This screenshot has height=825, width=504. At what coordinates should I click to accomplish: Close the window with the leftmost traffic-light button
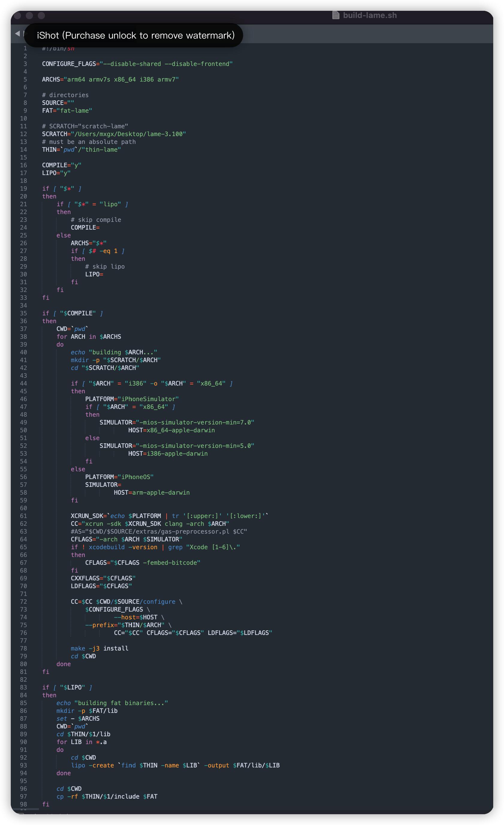click(x=18, y=15)
